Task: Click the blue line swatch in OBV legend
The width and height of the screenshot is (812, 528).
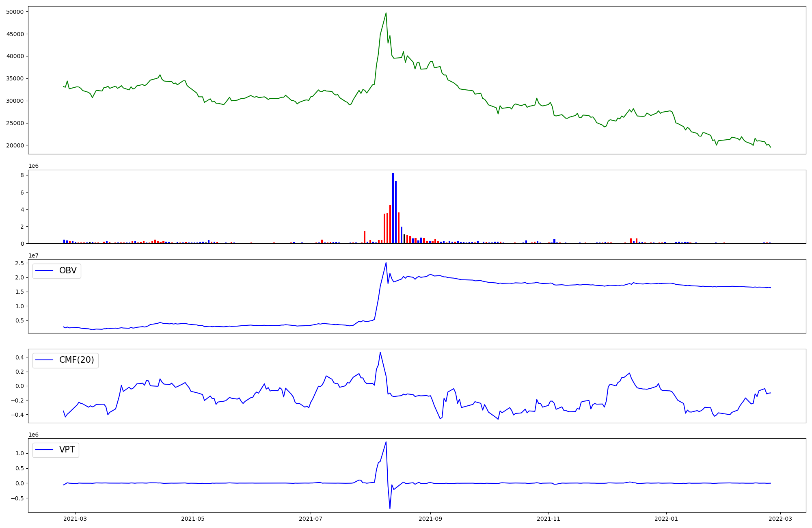Action: (45, 270)
